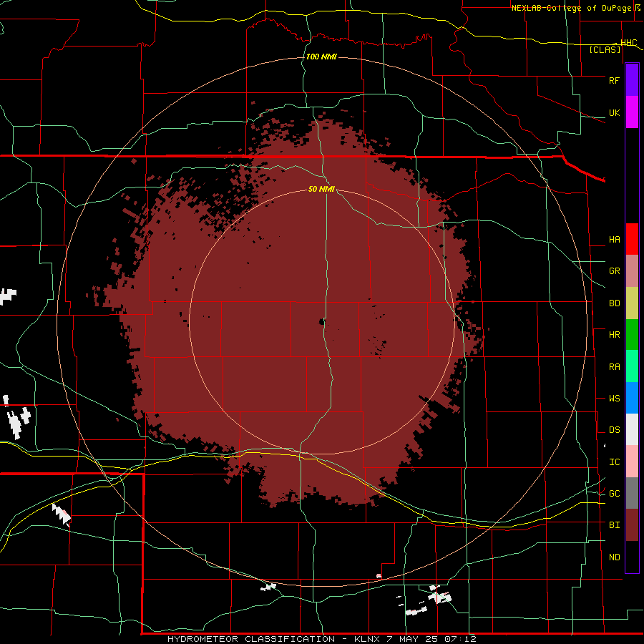This screenshot has width=644, height=644.
Task: Click the BI legend label
Action: click(x=614, y=525)
